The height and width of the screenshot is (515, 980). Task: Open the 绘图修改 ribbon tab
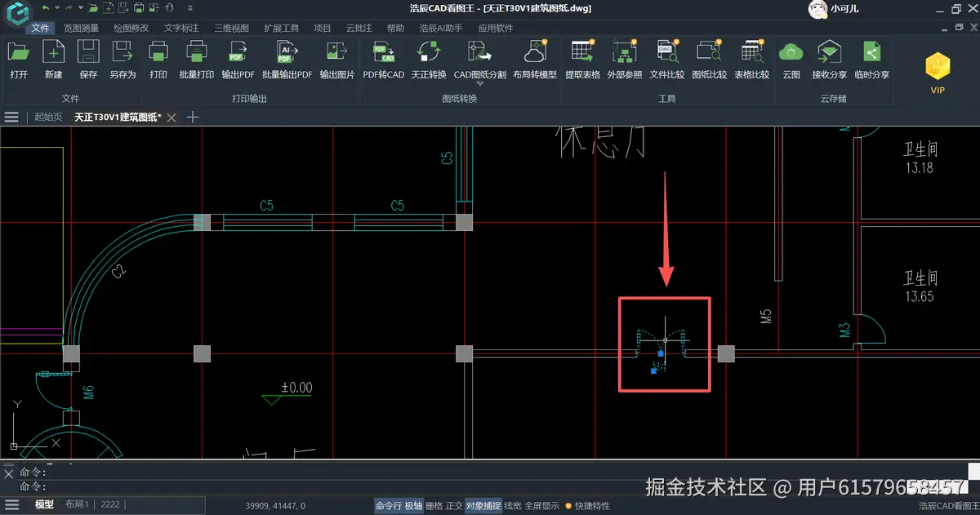click(131, 28)
